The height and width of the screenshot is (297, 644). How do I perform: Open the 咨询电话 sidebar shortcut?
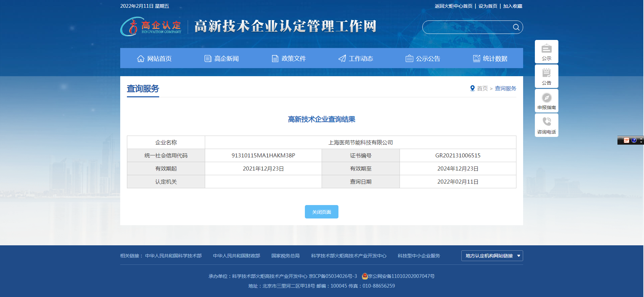coord(546,125)
